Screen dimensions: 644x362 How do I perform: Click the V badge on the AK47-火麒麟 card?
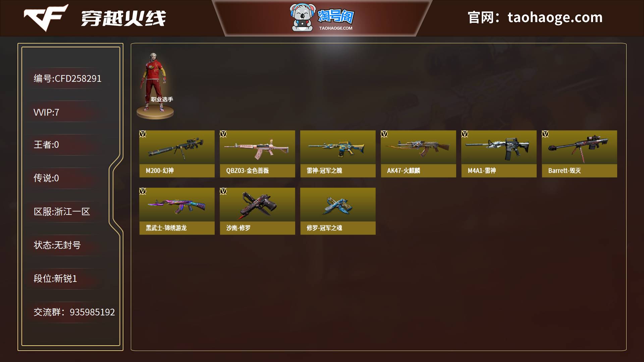click(384, 134)
